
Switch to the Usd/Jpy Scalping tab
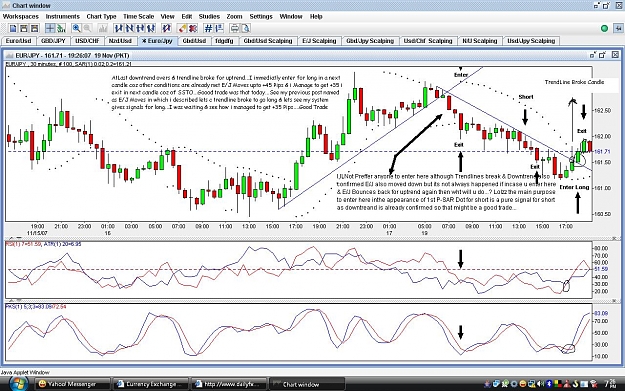point(531,41)
